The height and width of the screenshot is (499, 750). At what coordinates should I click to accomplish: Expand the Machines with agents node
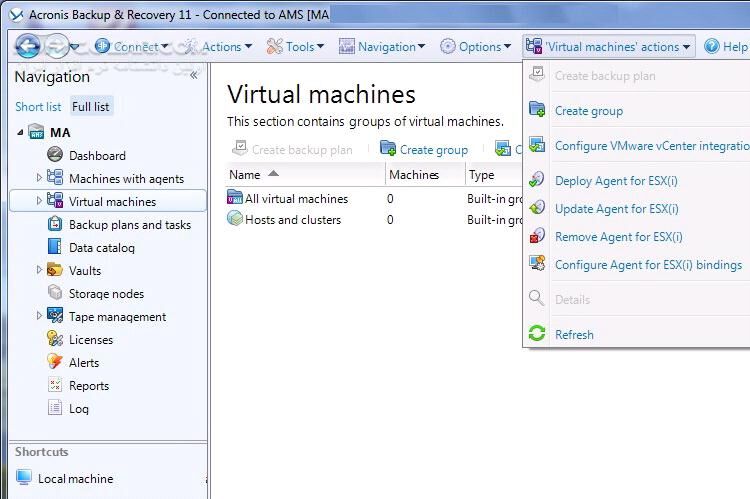[39, 178]
